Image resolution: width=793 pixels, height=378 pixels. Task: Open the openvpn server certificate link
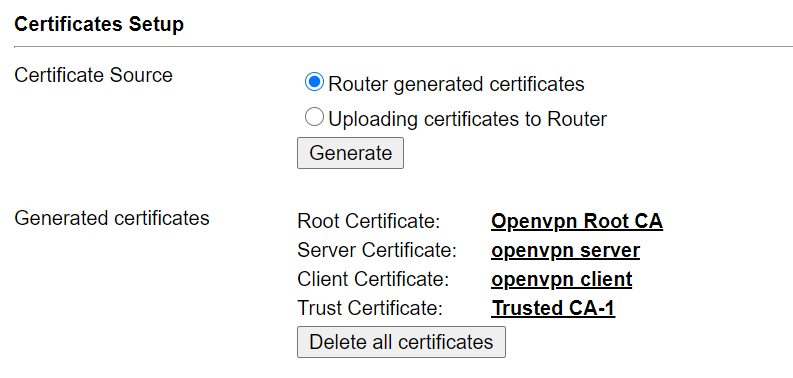click(565, 250)
